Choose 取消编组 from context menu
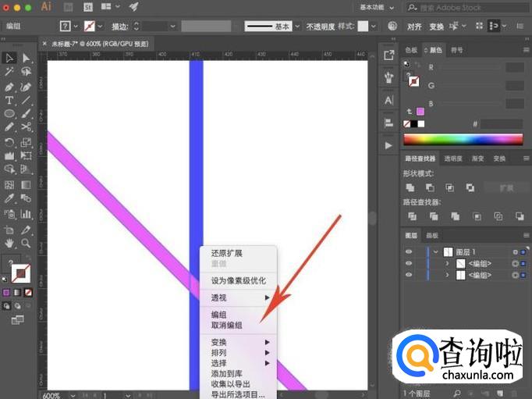 (226, 326)
